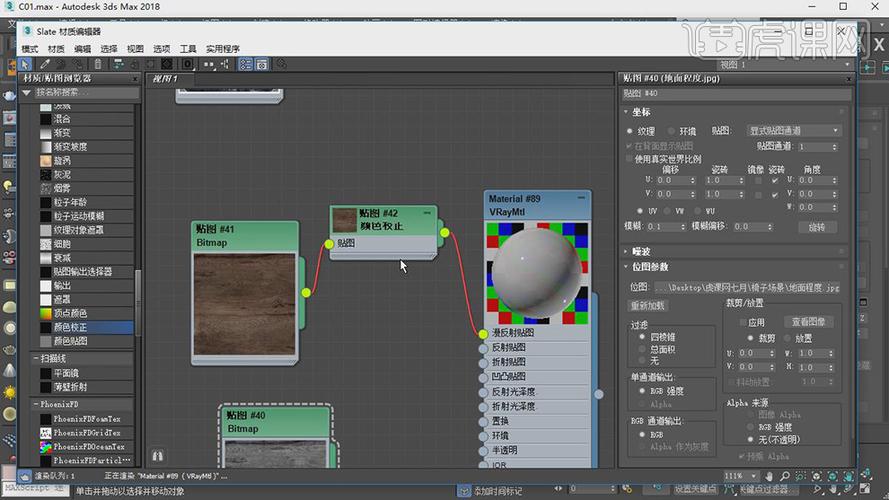
Task: Open the 工具 menu
Action: tap(188, 49)
